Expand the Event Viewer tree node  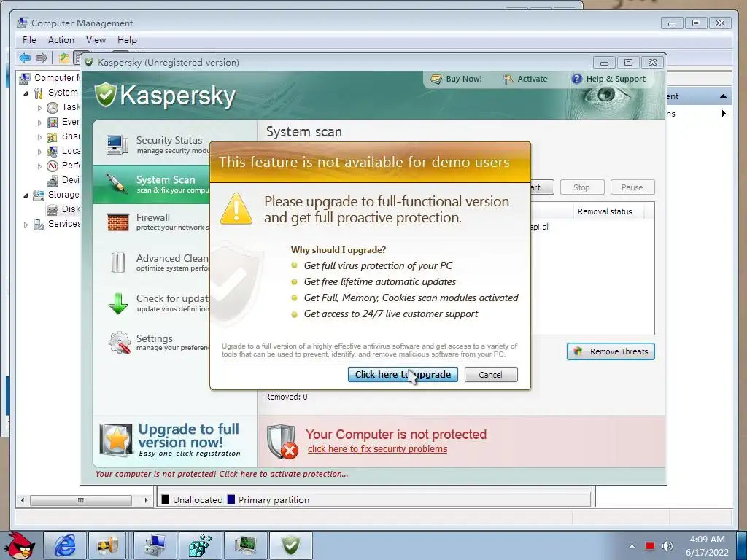coord(39,122)
